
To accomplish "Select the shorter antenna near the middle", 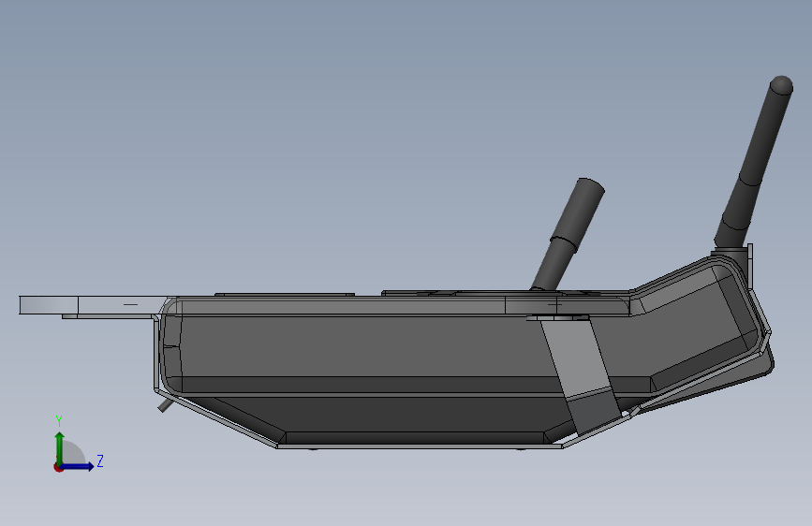I will click(568, 234).
